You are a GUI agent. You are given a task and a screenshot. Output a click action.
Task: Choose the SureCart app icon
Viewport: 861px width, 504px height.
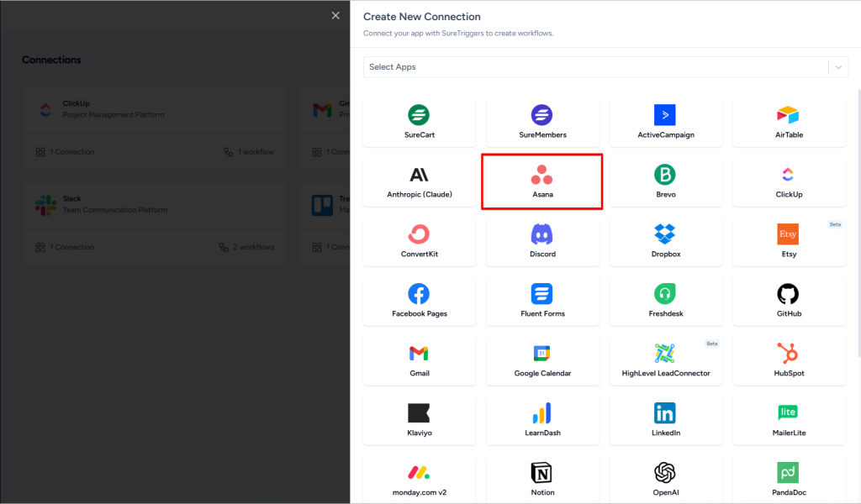click(419, 115)
